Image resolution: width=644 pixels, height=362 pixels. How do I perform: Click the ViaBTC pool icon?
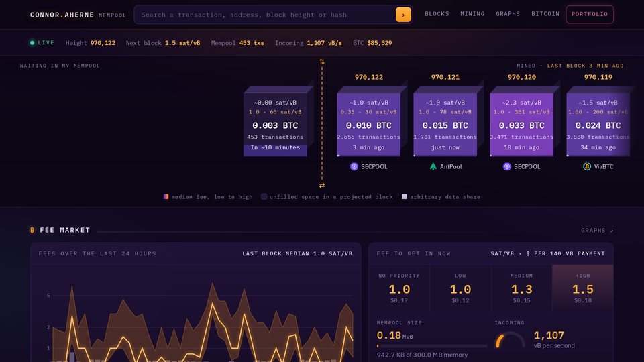click(587, 166)
